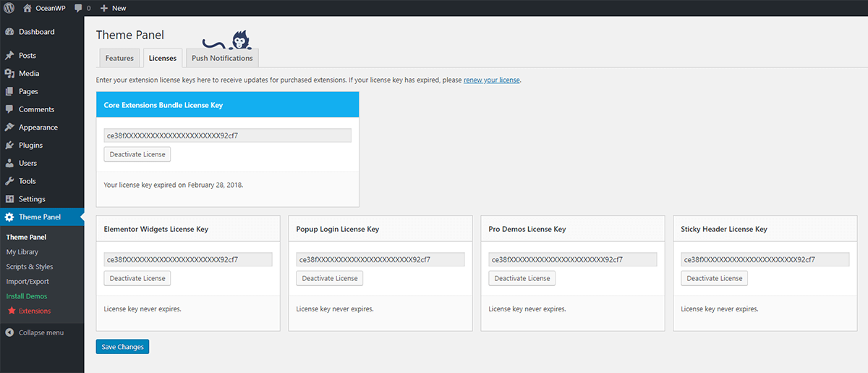The height and width of the screenshot is (373, 868).
Task: Click the Sticky Header License Key title
Action: point(724,229)
